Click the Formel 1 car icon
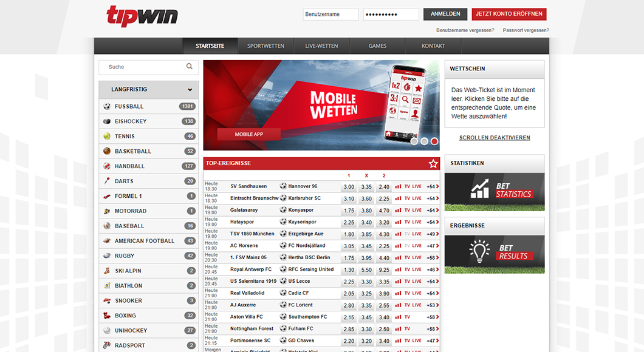The width and height of the screenshot is (644, 352). (107, 196)
